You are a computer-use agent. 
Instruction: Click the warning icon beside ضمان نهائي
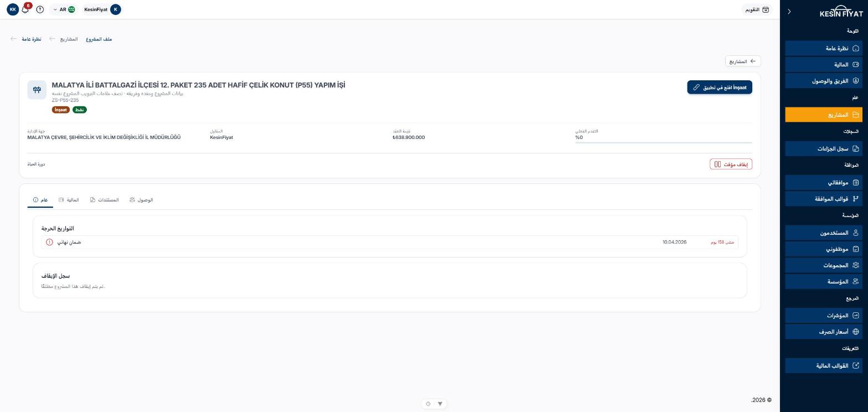click(49, 242)
